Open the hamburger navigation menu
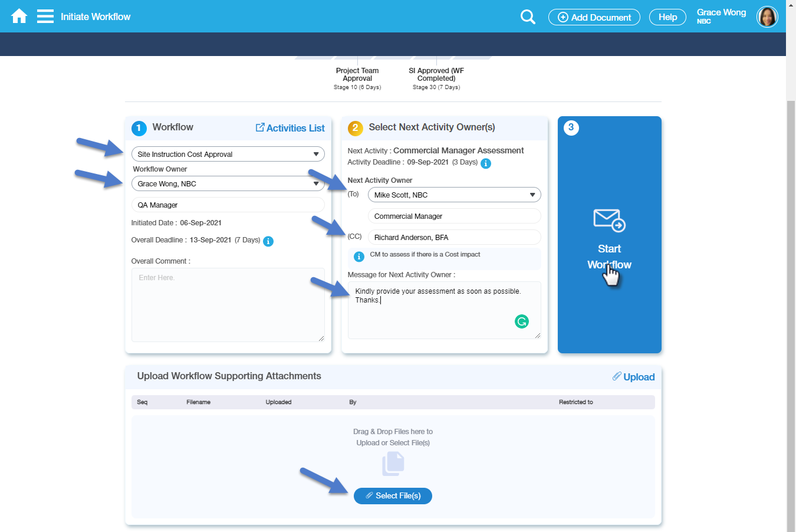The height and width of the screenshot is (532, 796). pyautogui.click(x=45, y=17)
